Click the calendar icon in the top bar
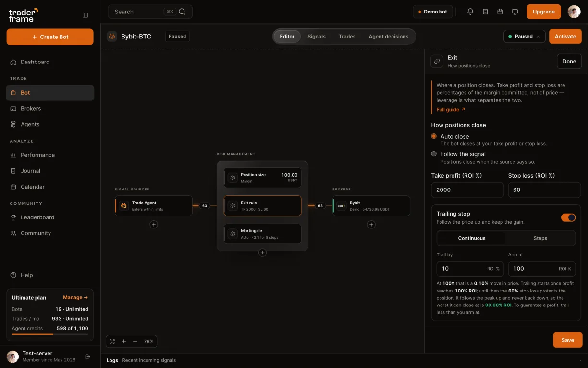The width and height of the screenshot is (588, 368). 500,12
